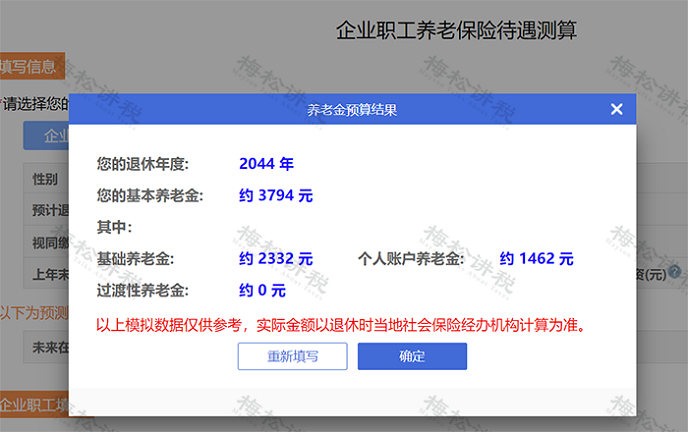Click the 填写信息 section header
Image resolution: width=688 pixels, height=432 pixels.
pyautogui.click(x=30, y=67)
